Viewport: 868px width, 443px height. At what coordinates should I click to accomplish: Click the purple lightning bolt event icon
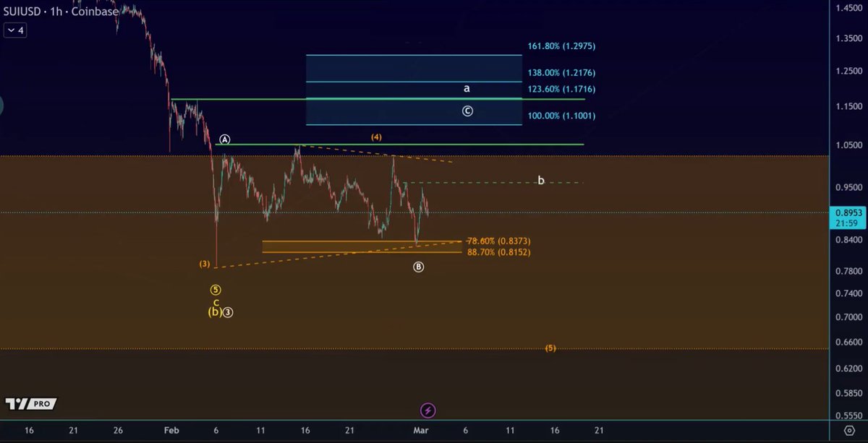click(427, 410)
